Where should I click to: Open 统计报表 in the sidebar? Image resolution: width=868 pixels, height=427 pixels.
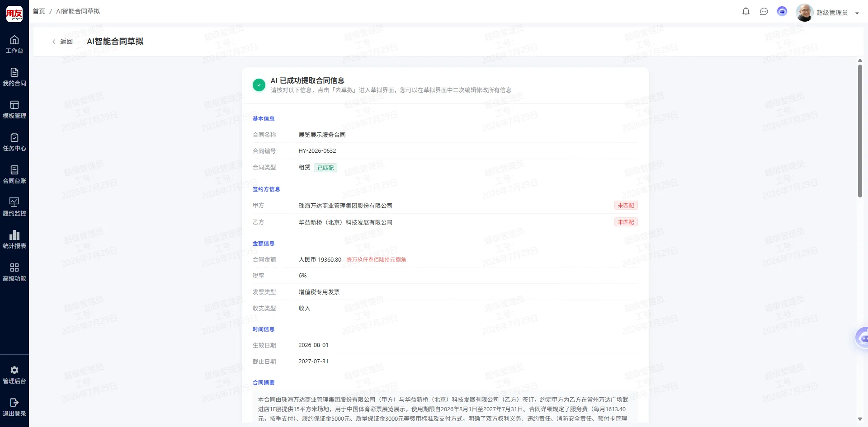(x=14, y=240)
